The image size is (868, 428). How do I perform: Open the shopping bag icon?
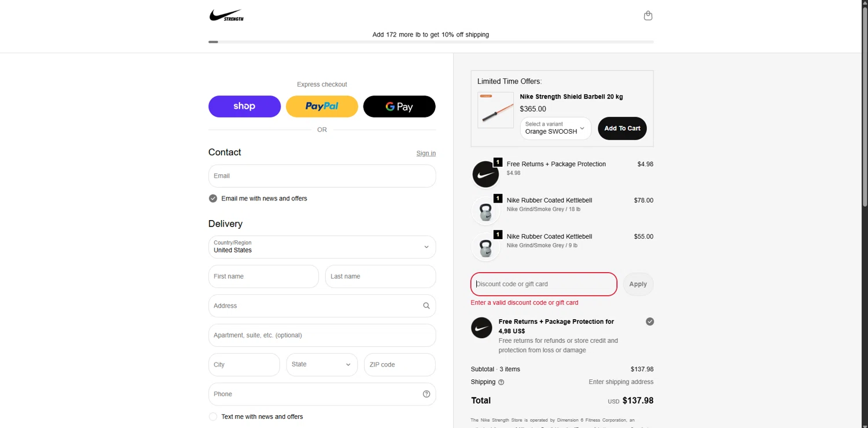click(x=648, y=16)
